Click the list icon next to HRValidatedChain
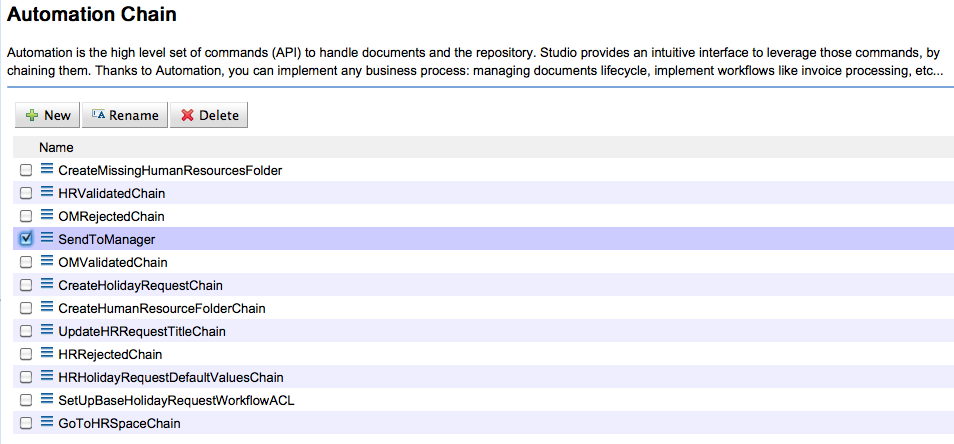The height and width of the screenshot is (444, 954). tap(46, 193)
